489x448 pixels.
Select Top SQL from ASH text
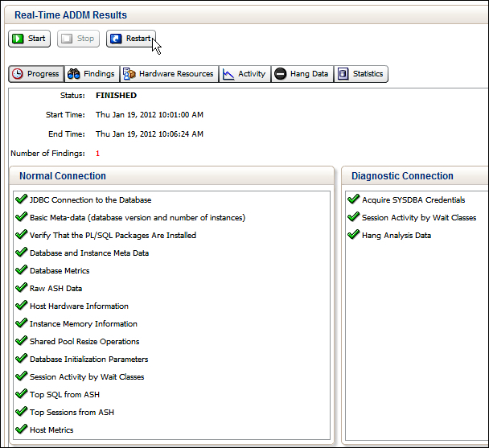(x=64, y=395)
